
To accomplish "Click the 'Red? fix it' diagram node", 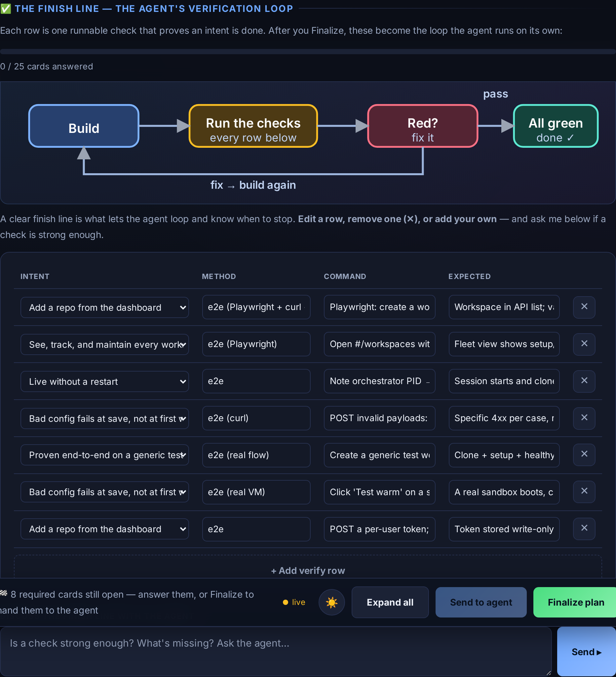I will (x=423, y=126).
